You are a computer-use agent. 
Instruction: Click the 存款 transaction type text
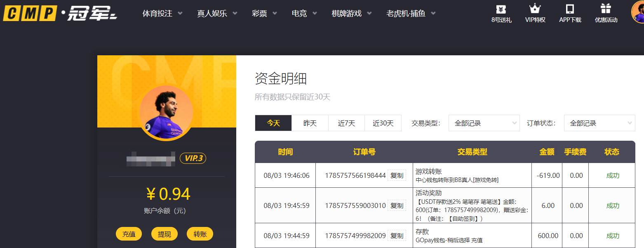pos(422,232)
